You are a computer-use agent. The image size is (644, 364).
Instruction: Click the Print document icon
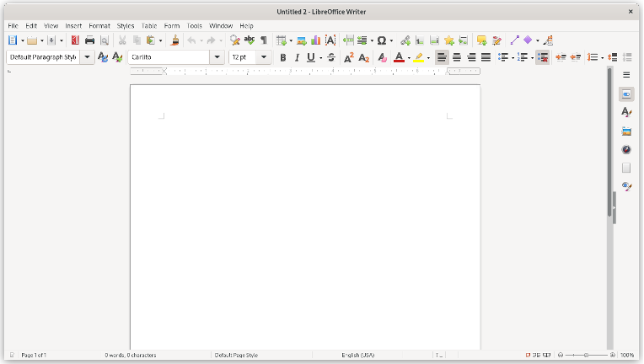[x=89, y=40]
